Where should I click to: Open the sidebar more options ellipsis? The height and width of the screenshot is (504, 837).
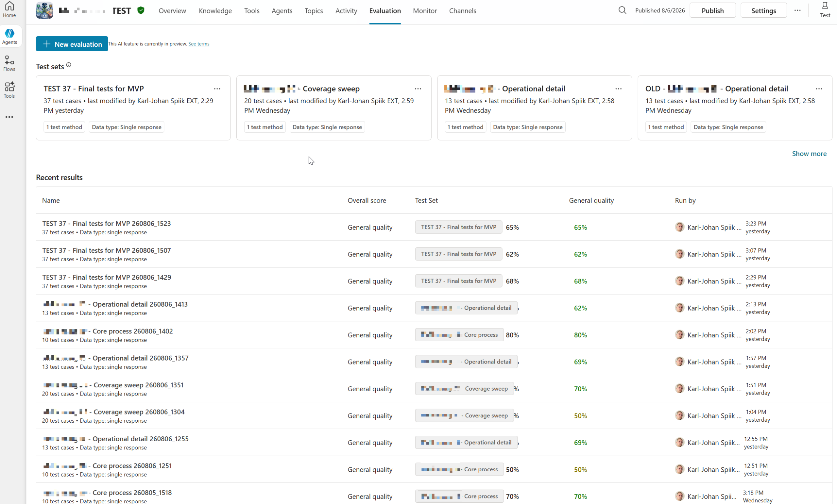click(9, 117)
